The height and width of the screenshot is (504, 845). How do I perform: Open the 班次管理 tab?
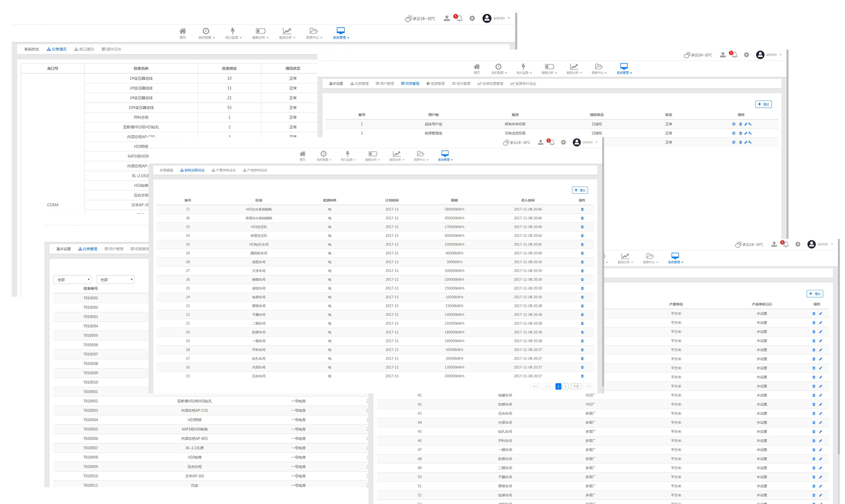pos(461,84)
